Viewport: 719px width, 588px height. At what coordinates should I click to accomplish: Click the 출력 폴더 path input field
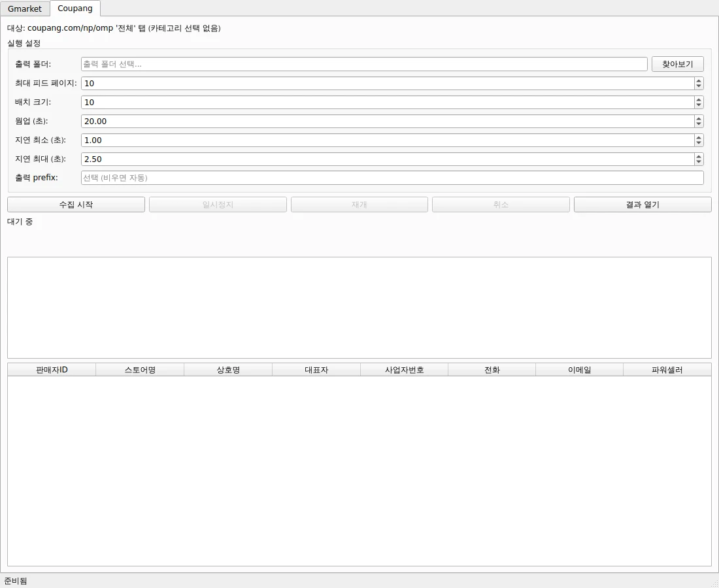tap(364, 64)
